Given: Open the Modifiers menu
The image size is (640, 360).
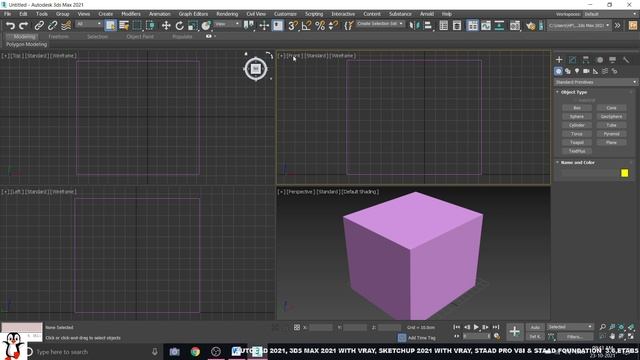Looking at the screenshot, I should (131, 14).
